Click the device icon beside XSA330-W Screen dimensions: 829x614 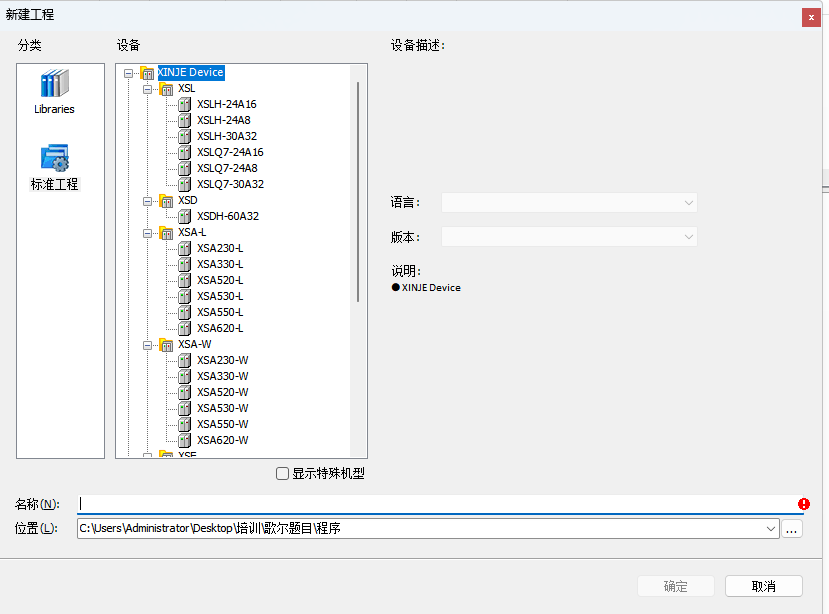pos(185,377)
